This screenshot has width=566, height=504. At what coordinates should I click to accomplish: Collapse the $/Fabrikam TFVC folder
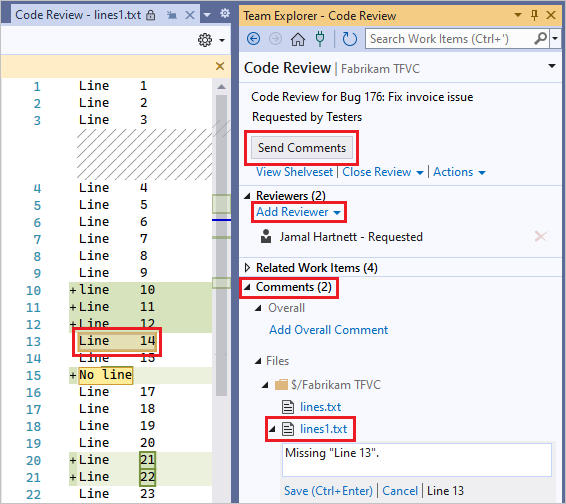(x=266, y=385)
